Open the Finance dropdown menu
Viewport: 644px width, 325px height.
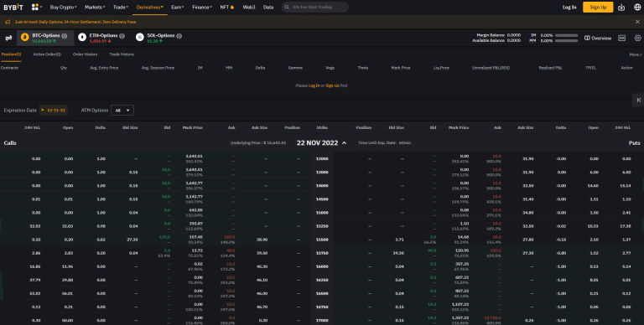coord(202,7)
